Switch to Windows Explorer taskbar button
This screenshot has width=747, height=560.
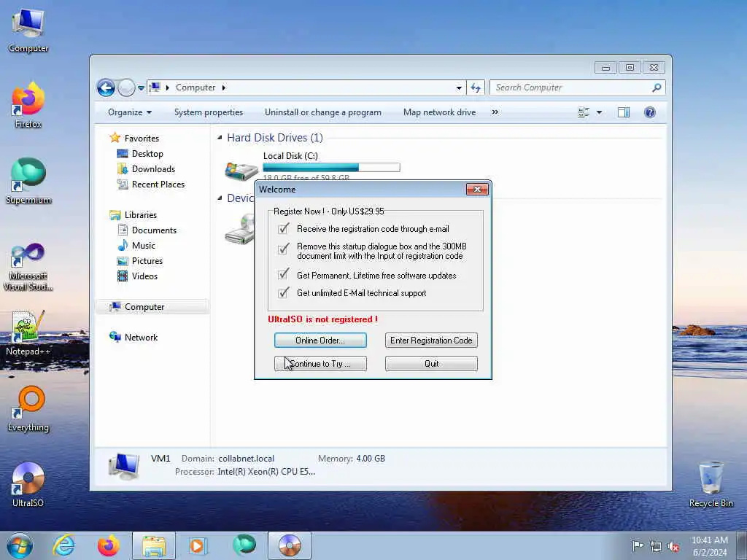[x=153, y=545]
